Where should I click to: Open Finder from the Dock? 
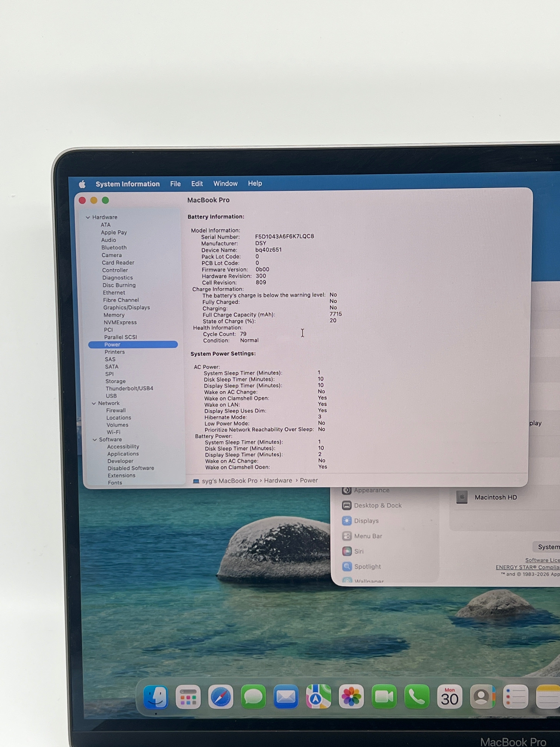tap(156, 697)
